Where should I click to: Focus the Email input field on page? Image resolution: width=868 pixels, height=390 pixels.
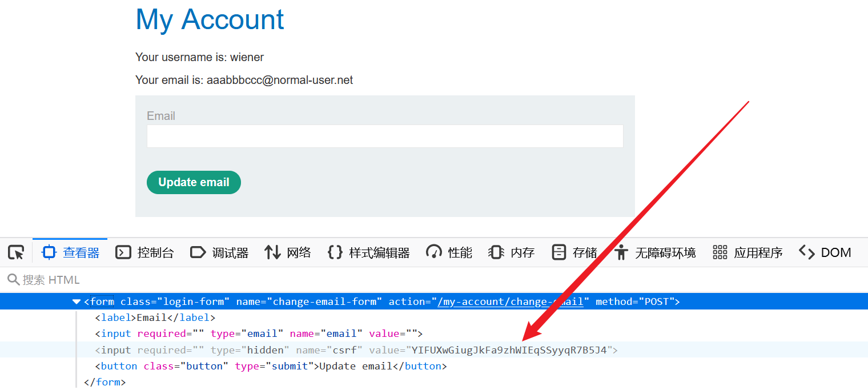click(385, 136)
